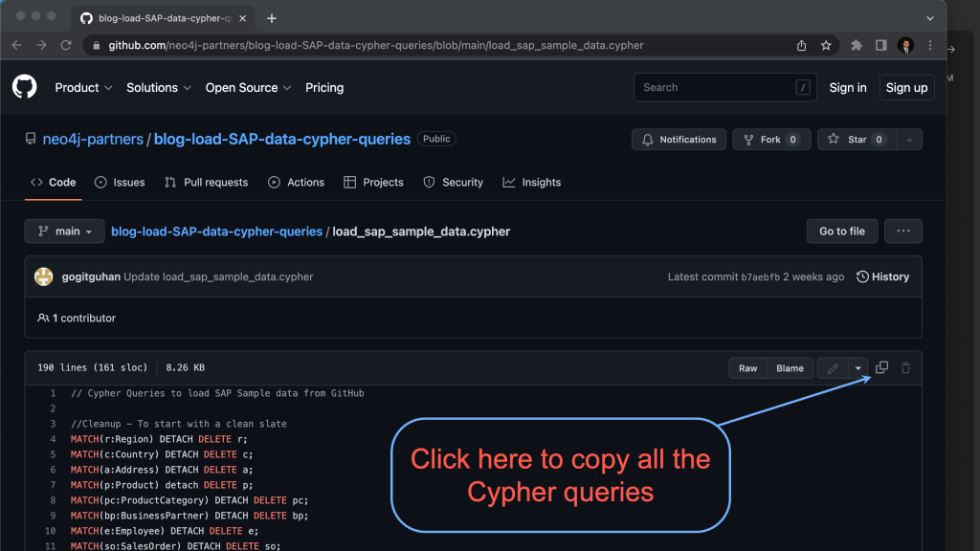View commit History of the file

[x=882, y=276]
